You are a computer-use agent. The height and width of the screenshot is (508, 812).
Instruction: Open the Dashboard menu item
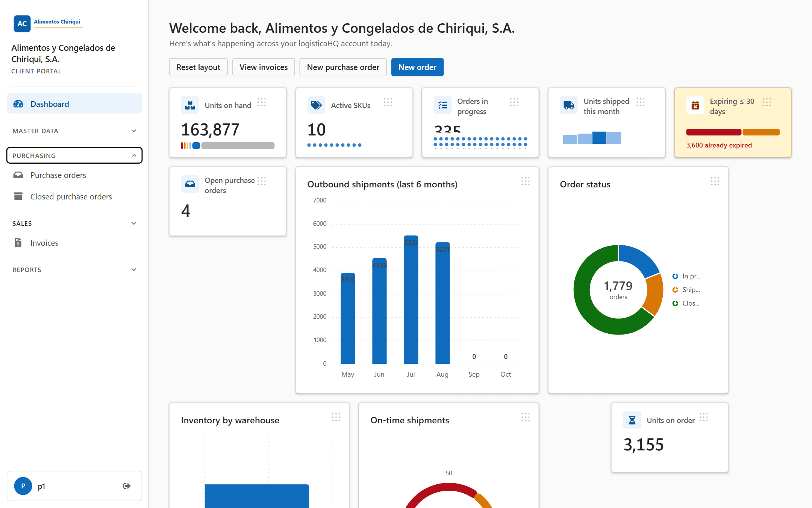pos(74,104)
